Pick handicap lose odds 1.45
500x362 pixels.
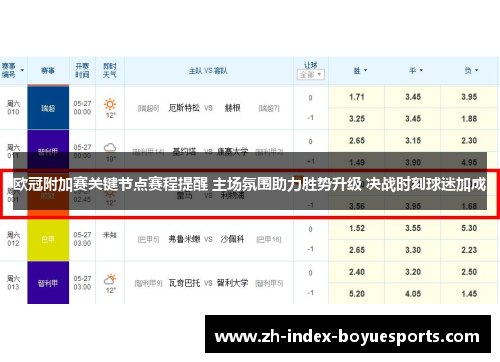pyautogui.click(x=469, y=294)
